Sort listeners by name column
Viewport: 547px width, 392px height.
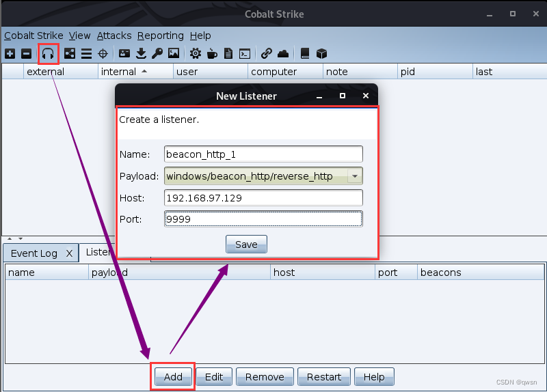coord(46,272)
